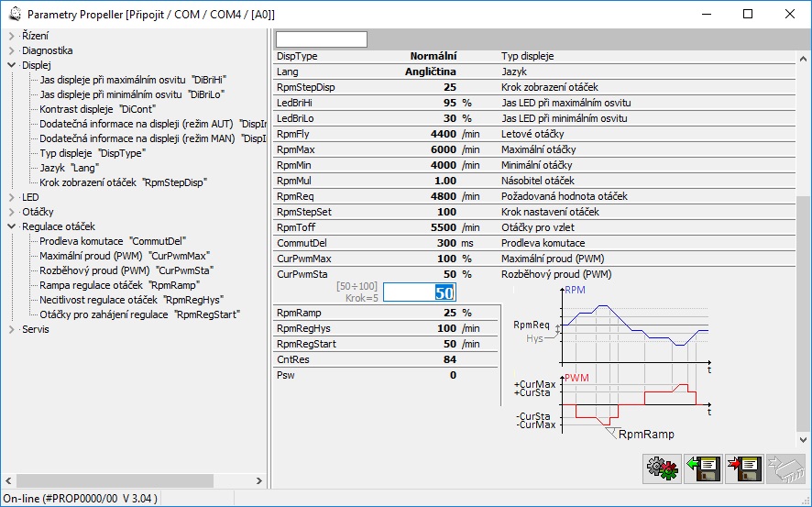812x507 pixels.
Task: Open the default settings gears button
Action: 662,468
